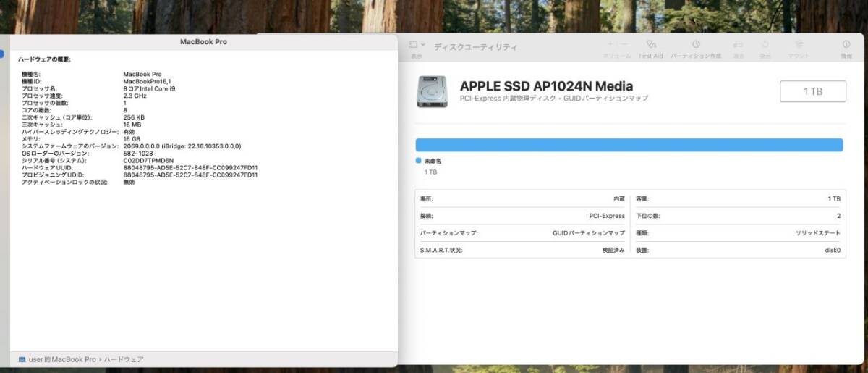Click the シリアル番号 value C02DD7TPMD6N
Screen dimensions: 868x373
(149, 161)
